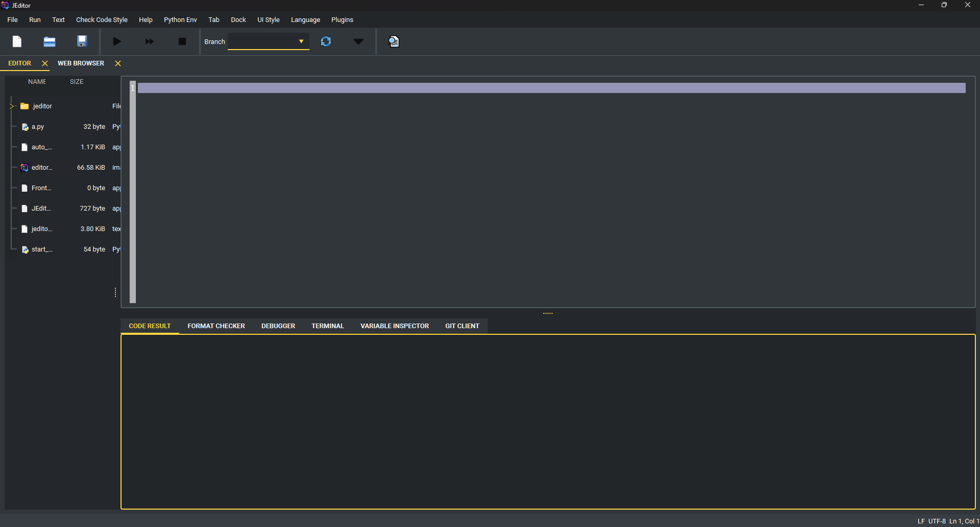Image resolution: width=980 pixels, height=527 pixels.
Task: Open the Language menu
Action: 305,20
